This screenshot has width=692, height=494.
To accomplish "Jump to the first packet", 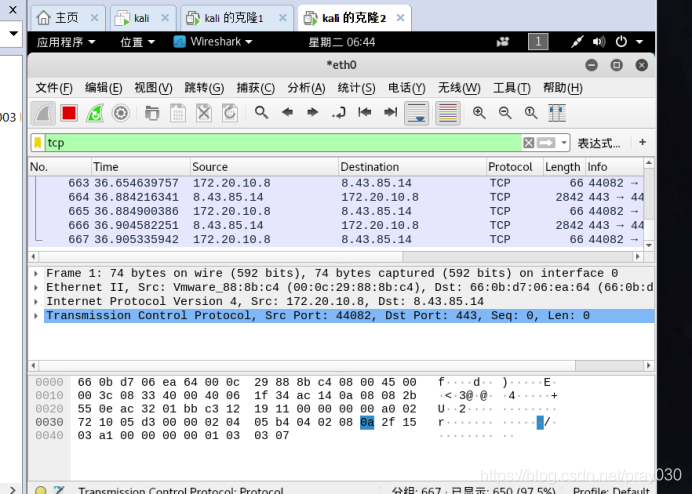I will (365, 113).
